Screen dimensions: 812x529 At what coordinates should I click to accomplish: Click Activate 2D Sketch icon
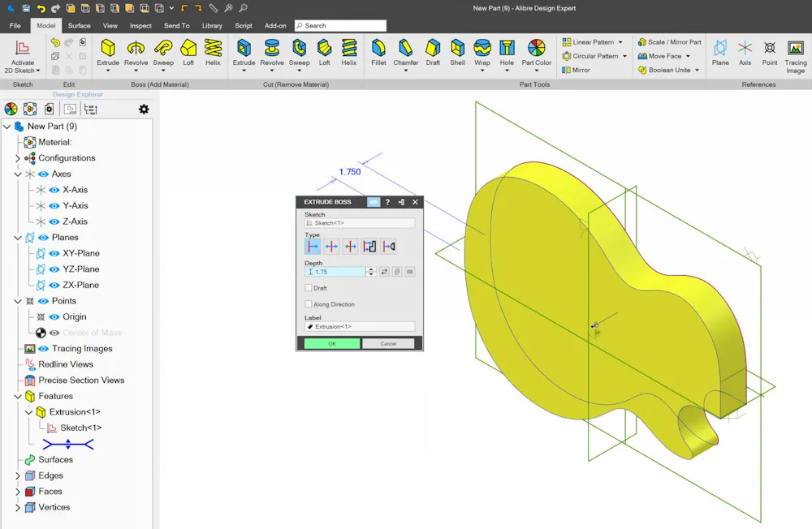coord(22,48)
